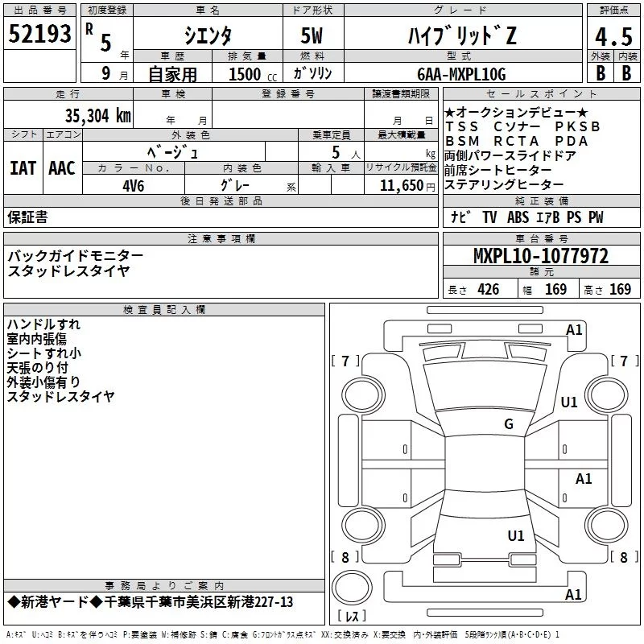The width and height of the screenshot is (644, 644).
Task: Select 保証書 in later-shipped parts
Action: click(x=27, y=217)
